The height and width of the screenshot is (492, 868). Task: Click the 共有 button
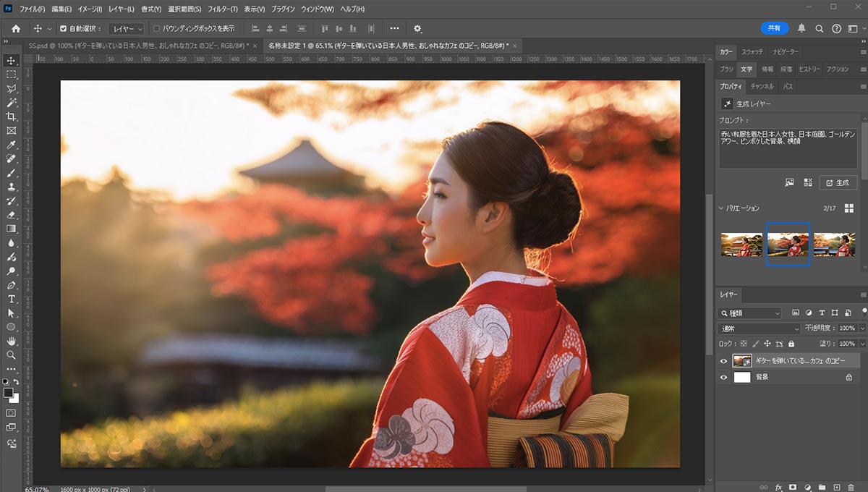774,27
